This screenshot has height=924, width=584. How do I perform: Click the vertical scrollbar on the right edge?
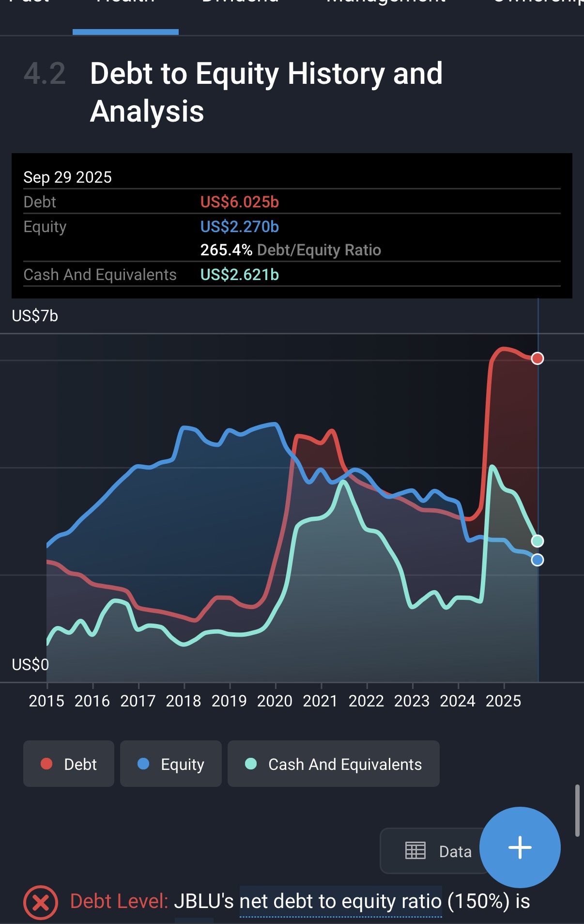(x=577, y=811)
